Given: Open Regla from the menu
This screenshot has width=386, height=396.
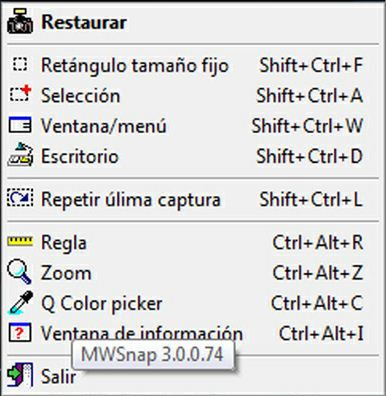Looking at the screenshot, I should click(x=193, y=242).
